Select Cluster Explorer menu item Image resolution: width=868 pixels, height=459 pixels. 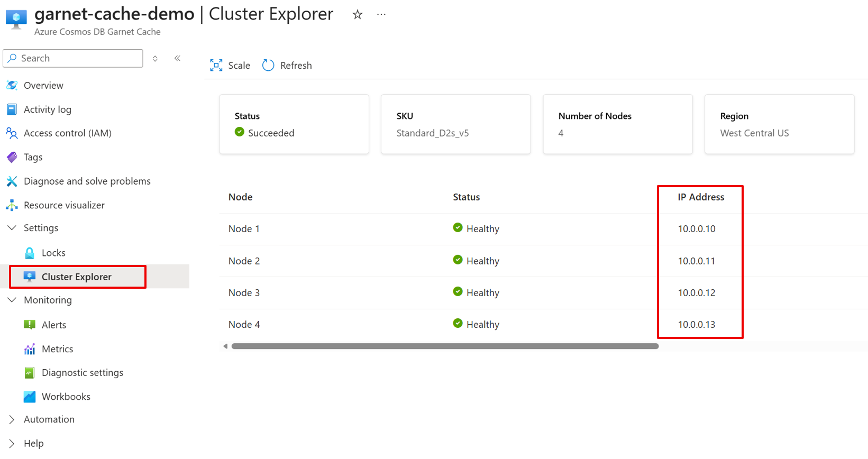click(77, 277)
